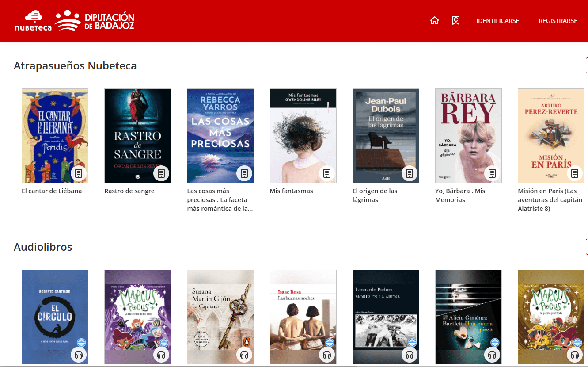588x367 pixels.
Task: Click the Misión en París title link
Action: tap(550, 200)
